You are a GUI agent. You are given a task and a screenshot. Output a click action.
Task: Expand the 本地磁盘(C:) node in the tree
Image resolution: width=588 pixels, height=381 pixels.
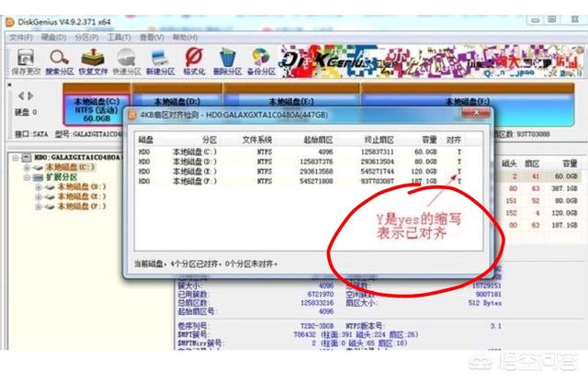[27, 167]
